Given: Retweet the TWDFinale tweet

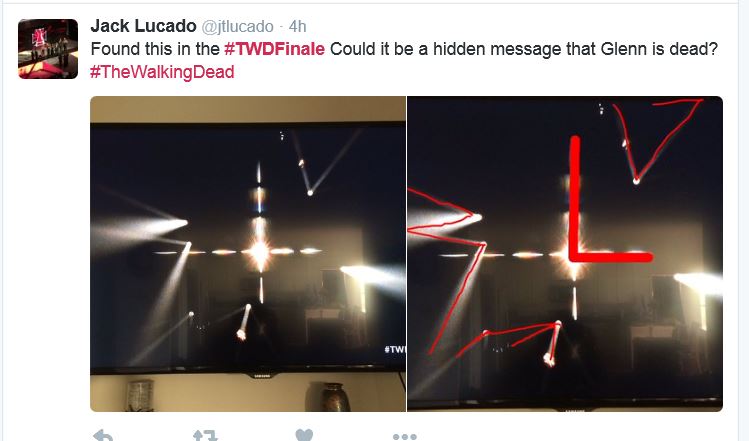Looking at the screenshot, I should tap(205, 435).
